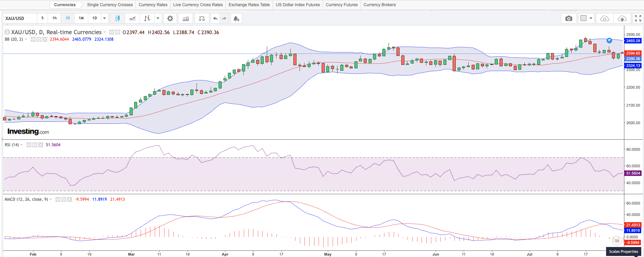Undo the last chart action
The image size is (644, 257).
click(215, 18)
